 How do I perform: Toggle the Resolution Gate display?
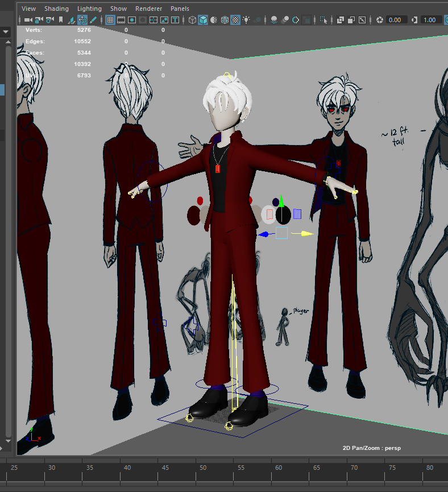coord(132,20)
